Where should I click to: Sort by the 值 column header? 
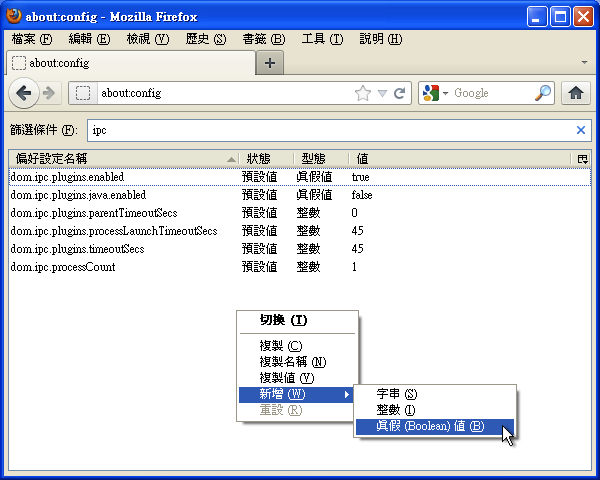[x=460, y=159]
